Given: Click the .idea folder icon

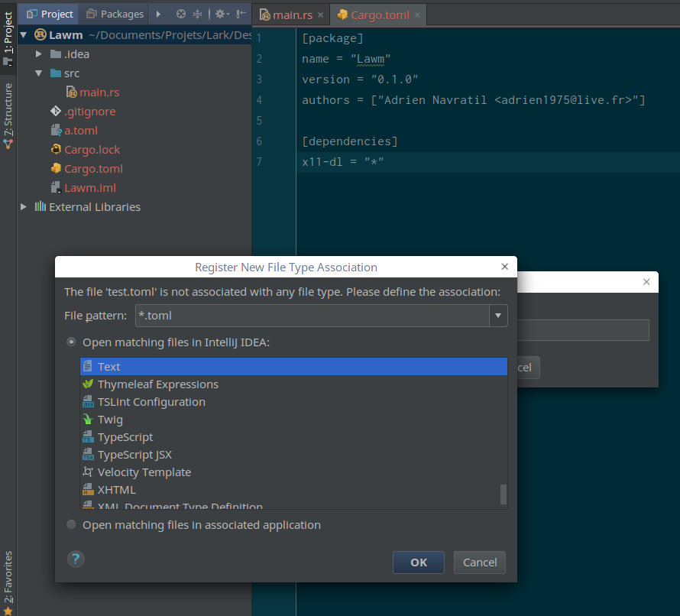Looking at the screenshot, I should pos(56,53).
